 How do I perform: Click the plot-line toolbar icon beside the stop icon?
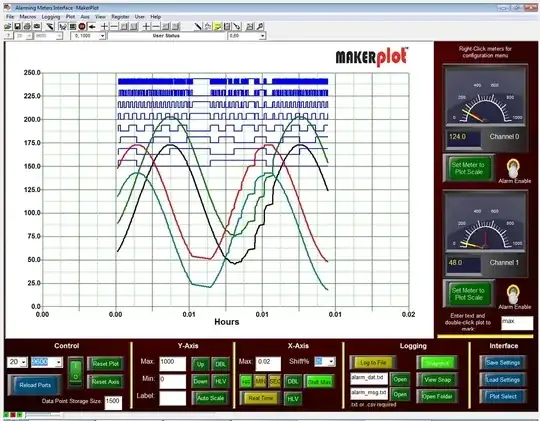pyautogui.click(x=63, y=27)
